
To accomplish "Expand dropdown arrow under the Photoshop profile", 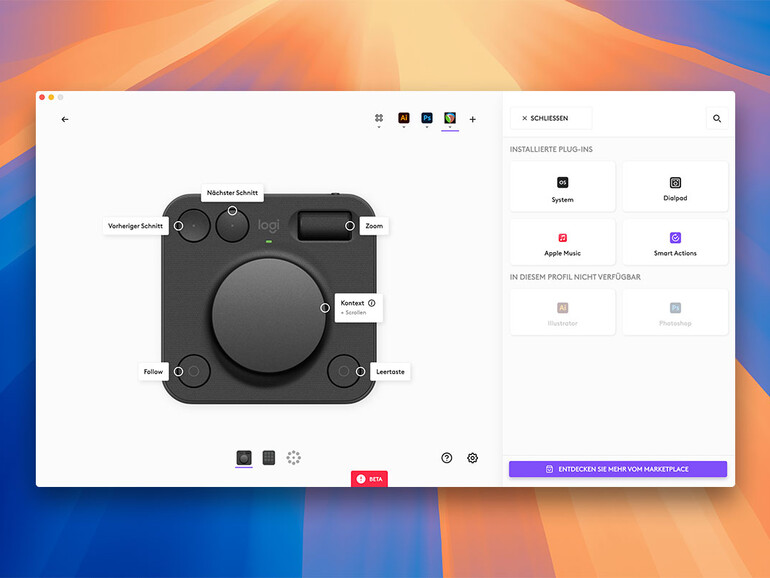I will (x=427, y=127).
